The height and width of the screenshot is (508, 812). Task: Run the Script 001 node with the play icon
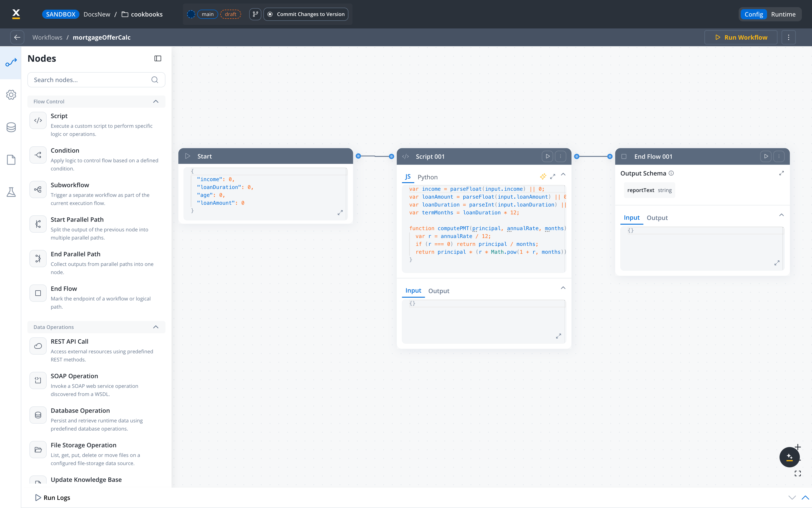(x=548, y=156)
